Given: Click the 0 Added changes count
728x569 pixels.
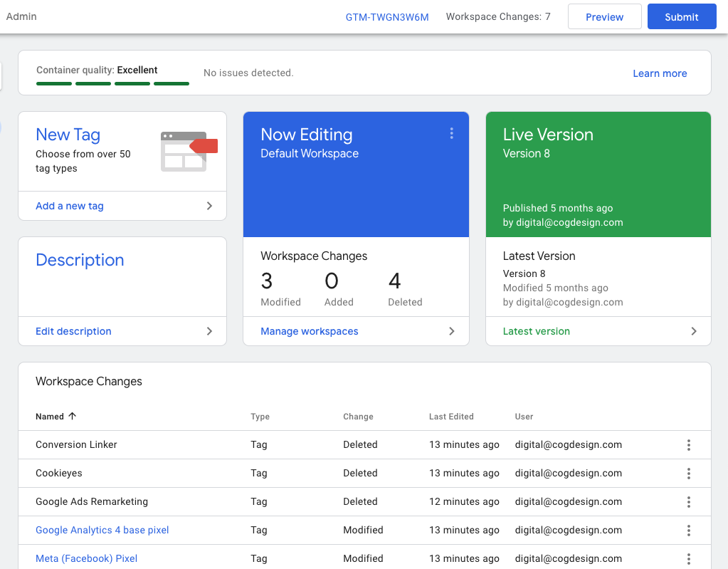Looking at the screenshot, I should click(339, 289).
